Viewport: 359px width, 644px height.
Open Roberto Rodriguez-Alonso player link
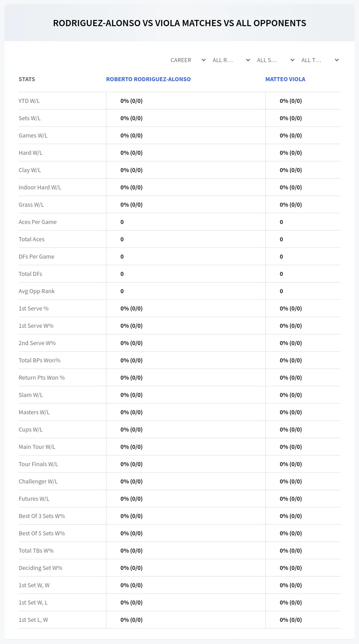pos(148,79)
